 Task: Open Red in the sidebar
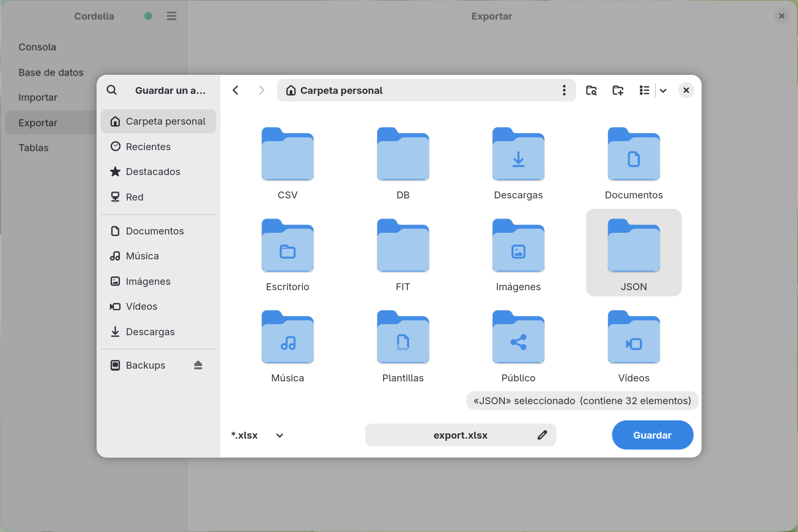pyautogui.click(x=158, y=197)
